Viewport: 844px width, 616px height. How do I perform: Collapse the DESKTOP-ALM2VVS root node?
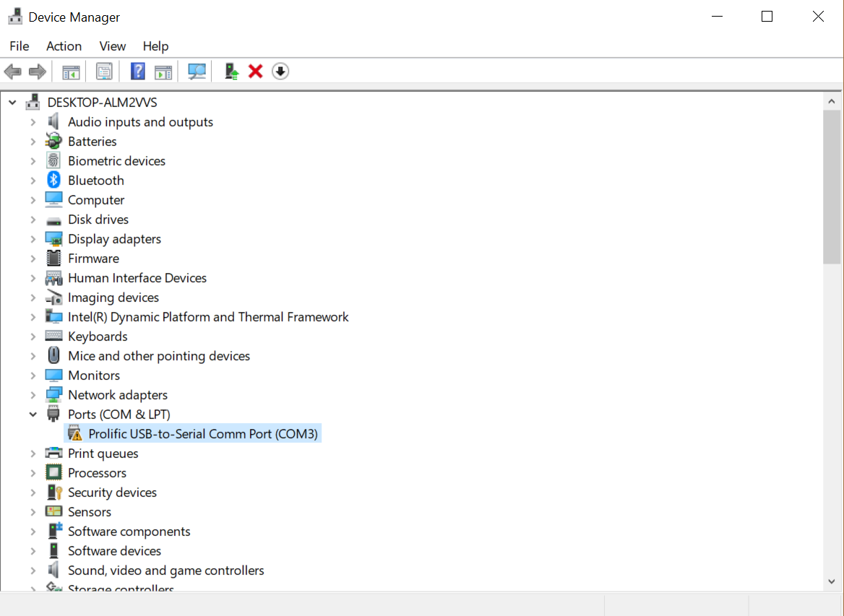tap(12, 103)
